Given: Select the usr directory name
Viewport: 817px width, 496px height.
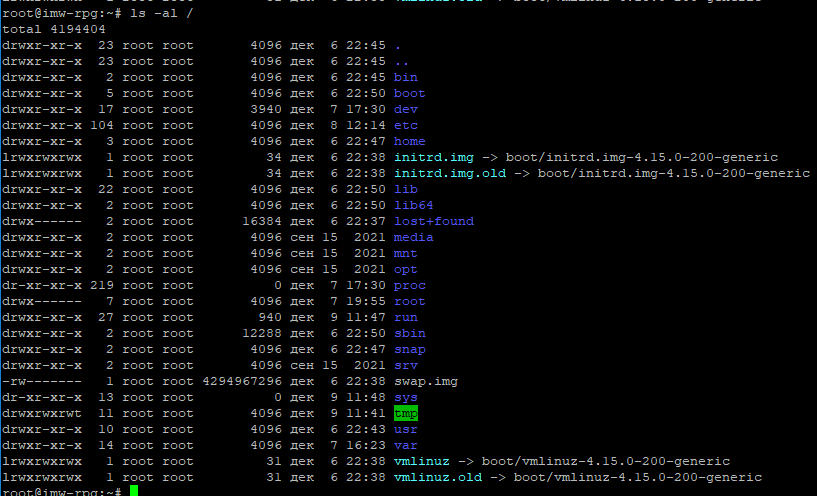Looking at the screenshot, I should [x=405, y=429].
